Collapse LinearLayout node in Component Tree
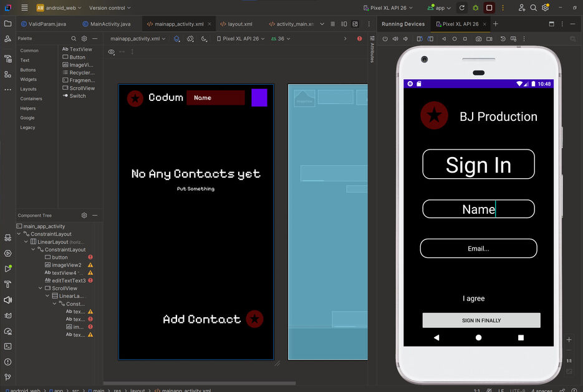This screenshot has width=583, height=392. point(26,242)
